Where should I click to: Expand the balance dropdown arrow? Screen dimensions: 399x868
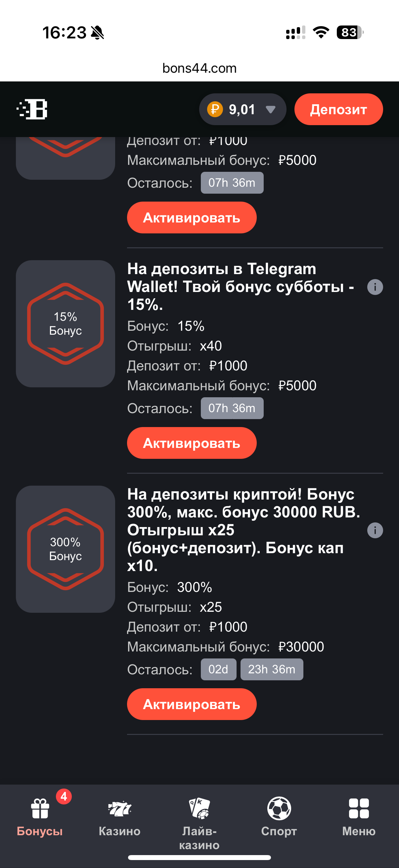pos(270,109)
